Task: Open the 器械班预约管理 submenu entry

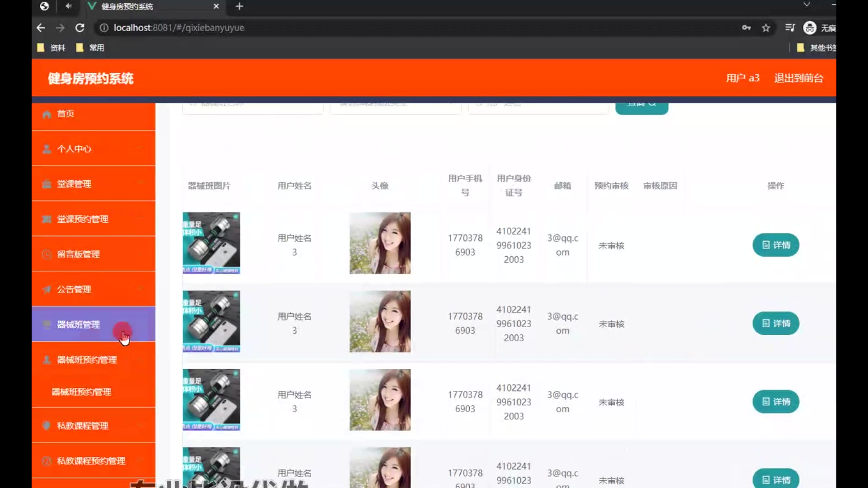Action: [81, 392]
